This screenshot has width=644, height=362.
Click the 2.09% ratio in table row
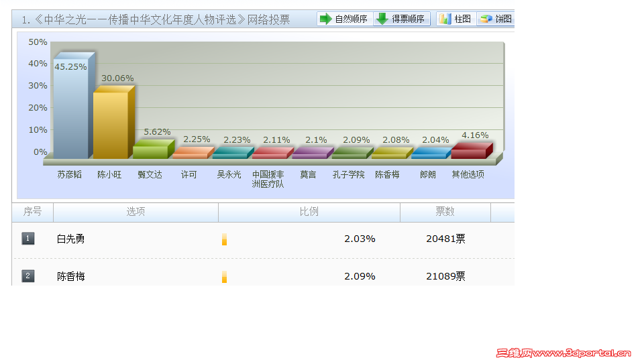pyautogui.click(x=360, y=276)
